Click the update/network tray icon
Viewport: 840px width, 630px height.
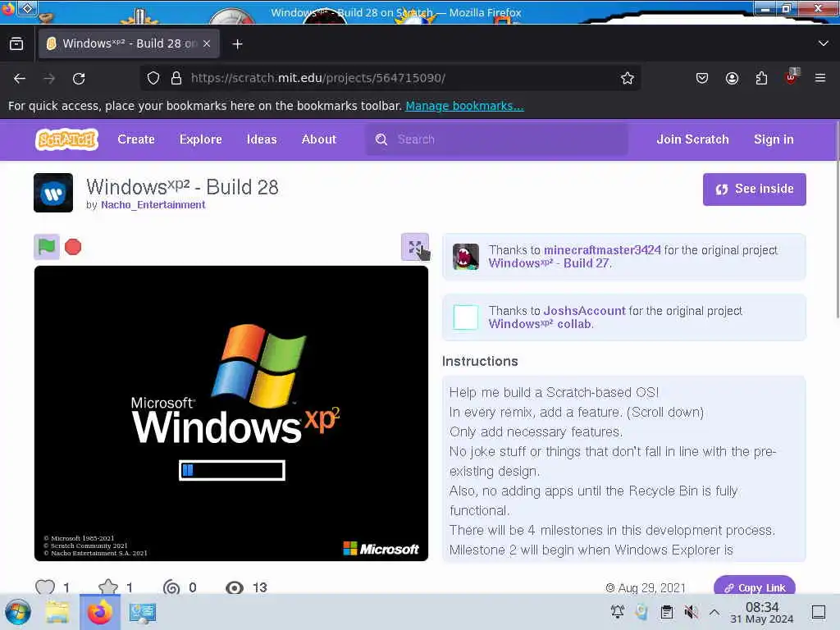(x=641, y=612)
